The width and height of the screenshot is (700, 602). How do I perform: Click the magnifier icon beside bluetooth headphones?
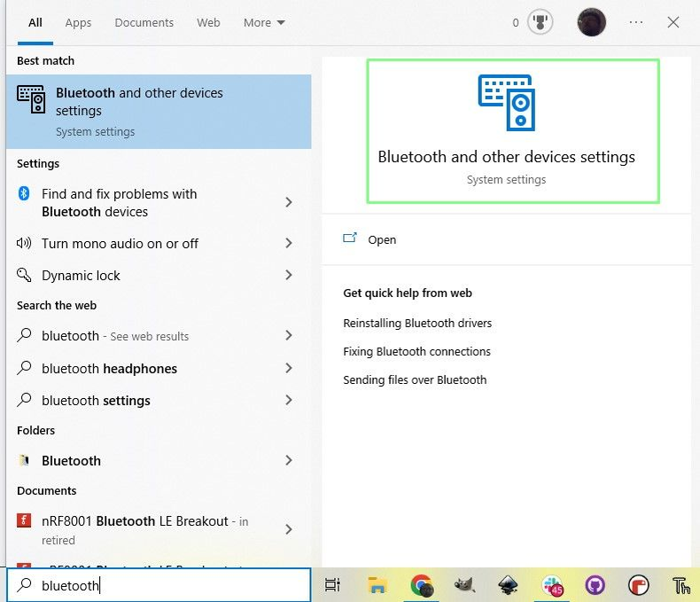tap(24, 368)
